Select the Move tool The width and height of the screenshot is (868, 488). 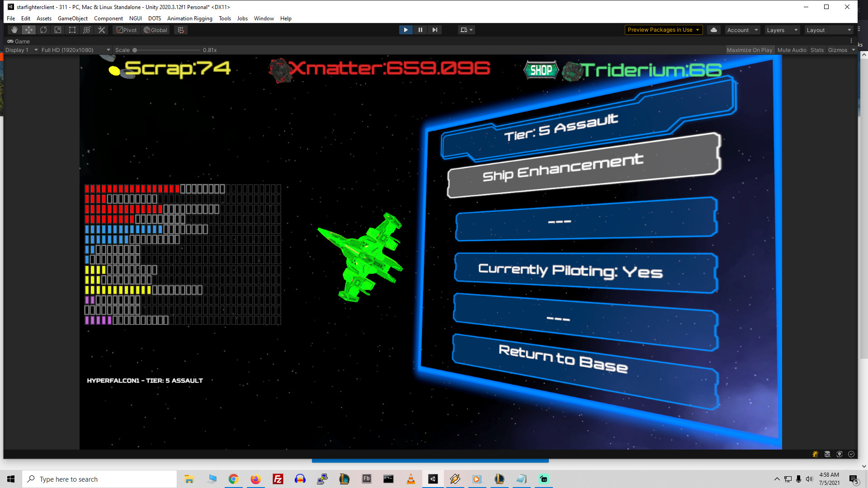(28, 30)
